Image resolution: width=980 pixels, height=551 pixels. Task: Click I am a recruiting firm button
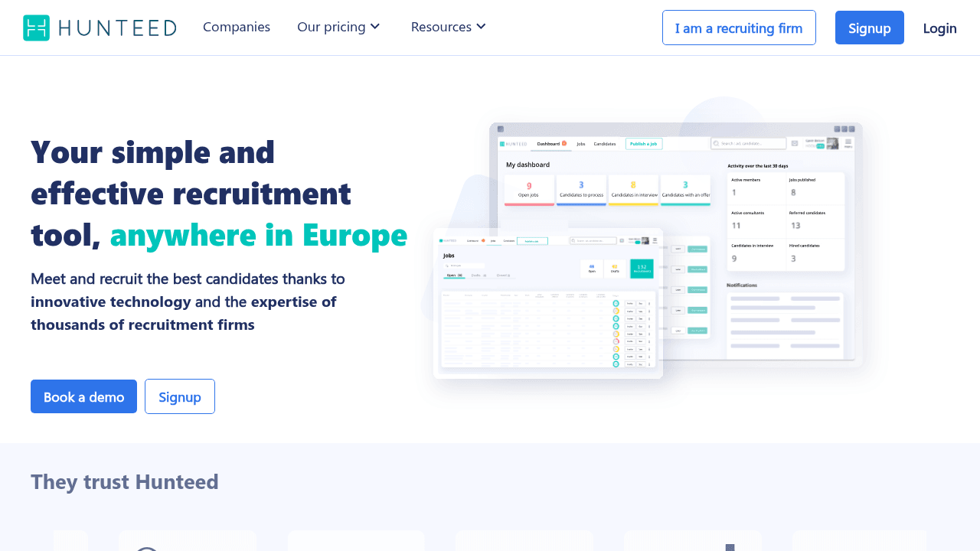tap(739, 28)
